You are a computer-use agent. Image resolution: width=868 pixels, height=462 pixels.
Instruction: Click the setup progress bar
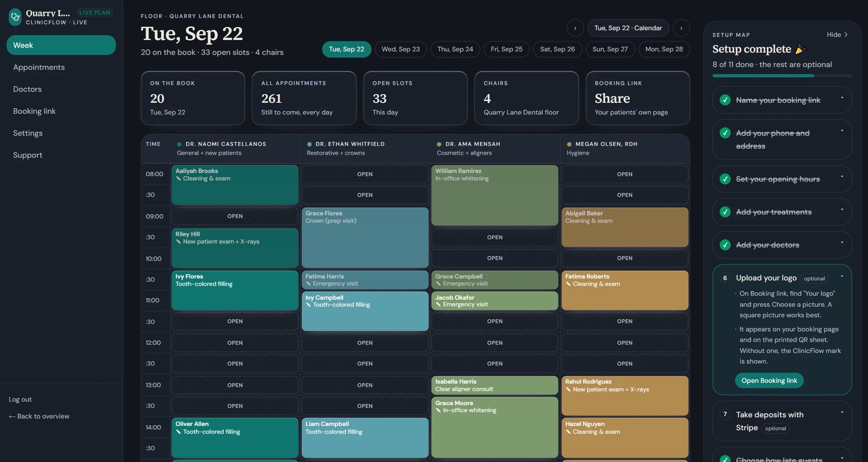point(782,76)
